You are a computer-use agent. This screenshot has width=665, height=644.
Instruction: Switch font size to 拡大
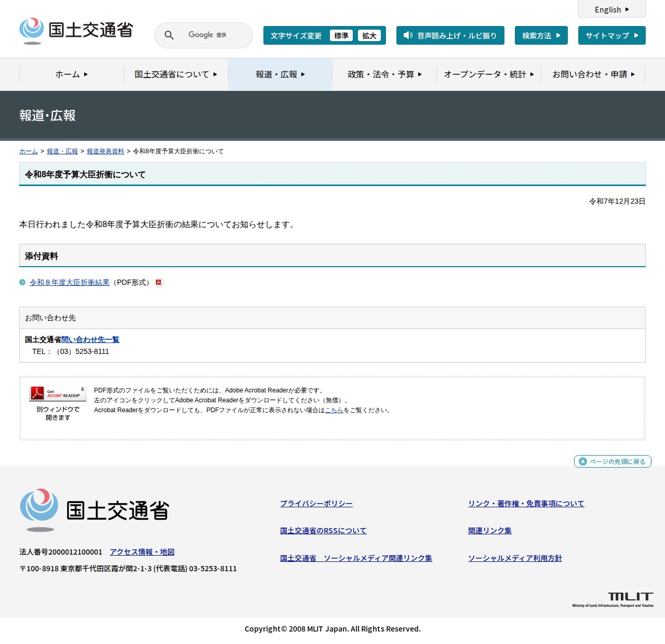click(x=369, y=36)
